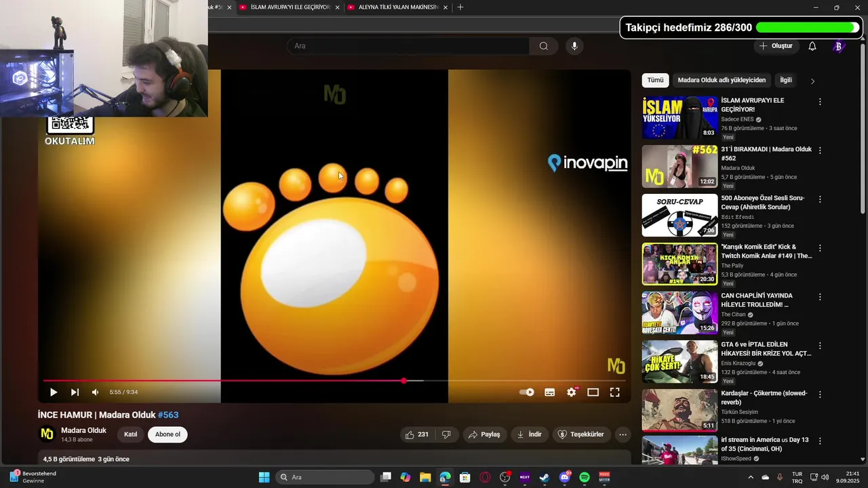Screen dimensions: 868x488
Task: Open Discord from the taskbar
Action: click(x=564, y=477)
